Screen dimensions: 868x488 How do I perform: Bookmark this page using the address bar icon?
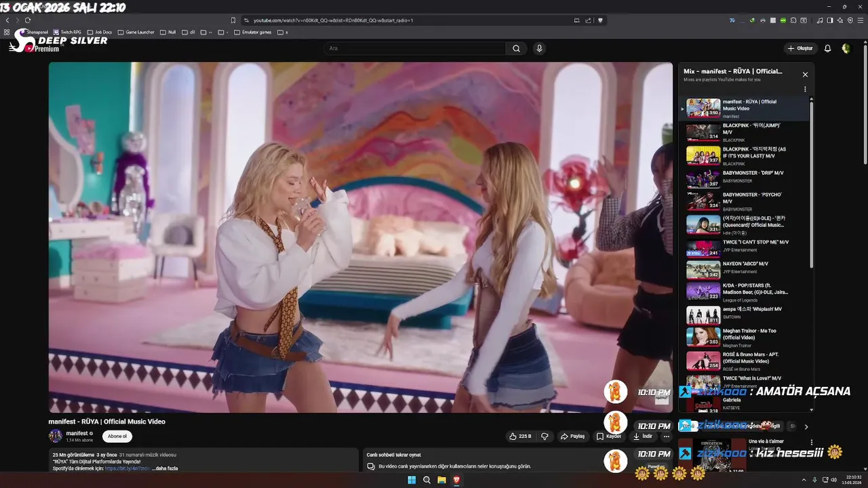[233, 20]
